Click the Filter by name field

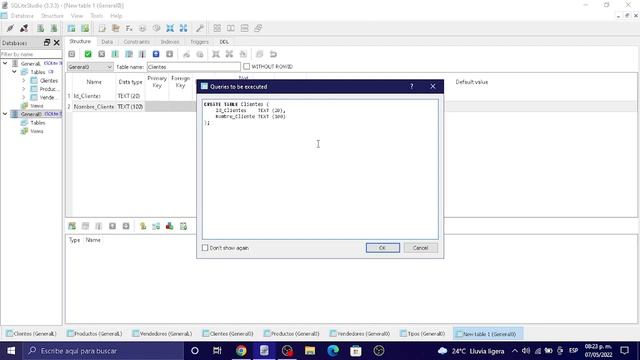31,54
